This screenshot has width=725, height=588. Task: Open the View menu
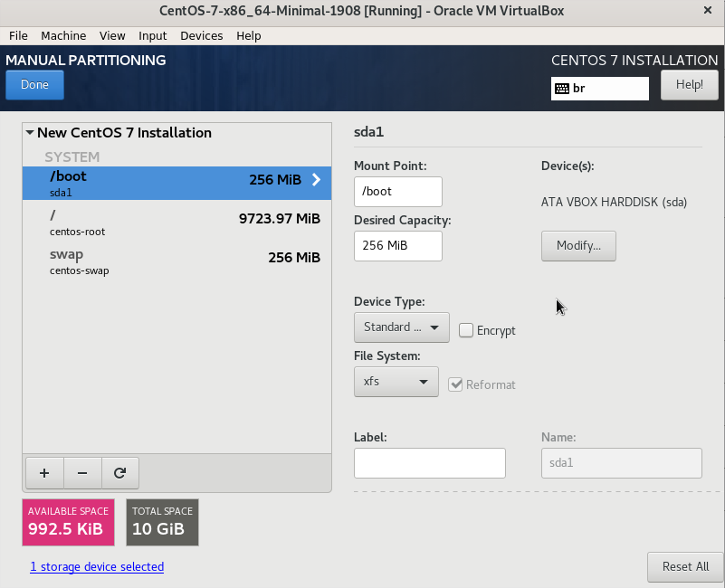112,35
